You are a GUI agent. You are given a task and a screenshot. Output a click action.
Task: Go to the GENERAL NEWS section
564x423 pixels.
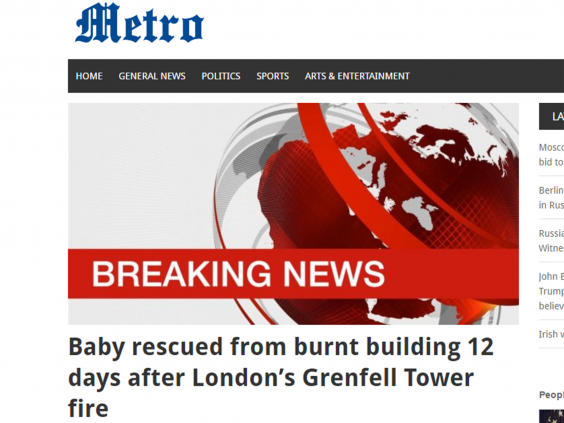click(x=152, y=76)
